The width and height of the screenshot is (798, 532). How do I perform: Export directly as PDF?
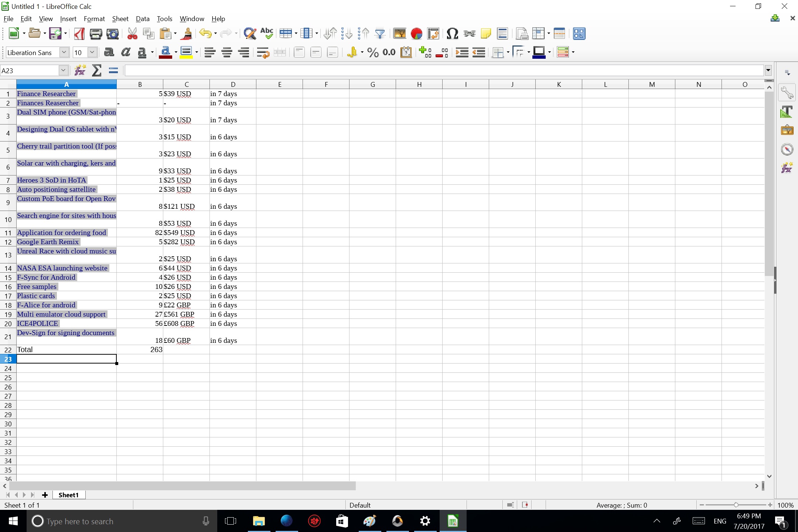coord(79,34)
